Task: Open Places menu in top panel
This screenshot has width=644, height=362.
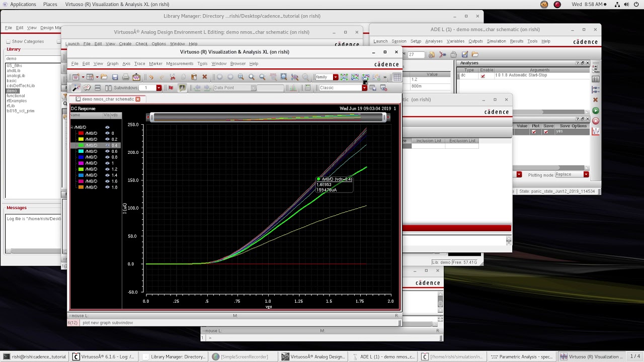Action: click(x=50, y=4)
